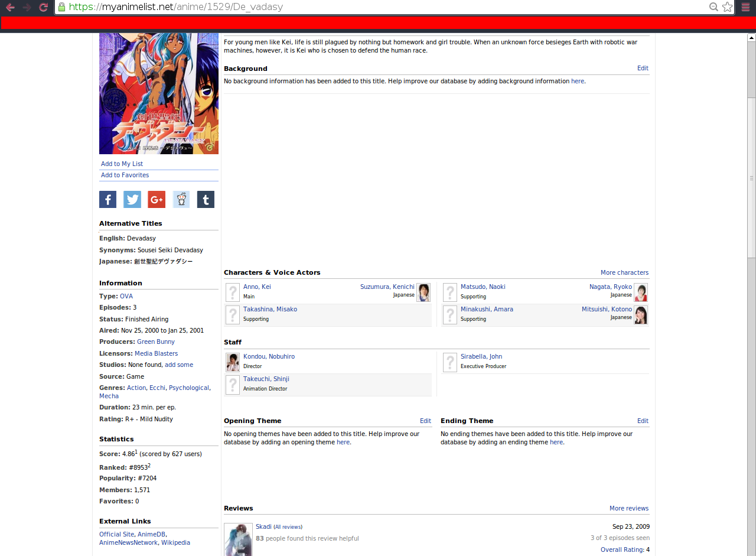Edit the Opening Theme section

[x=425, y=421]
